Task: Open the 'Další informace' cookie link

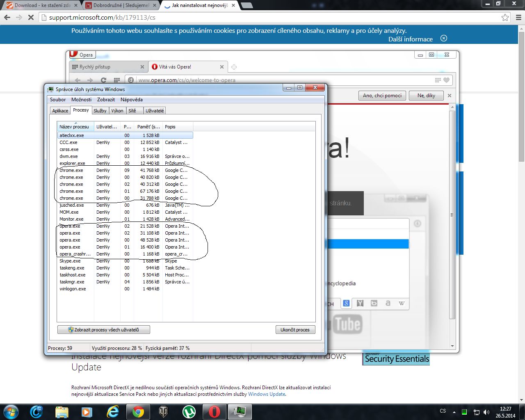Action: click(x=411, y=39)
